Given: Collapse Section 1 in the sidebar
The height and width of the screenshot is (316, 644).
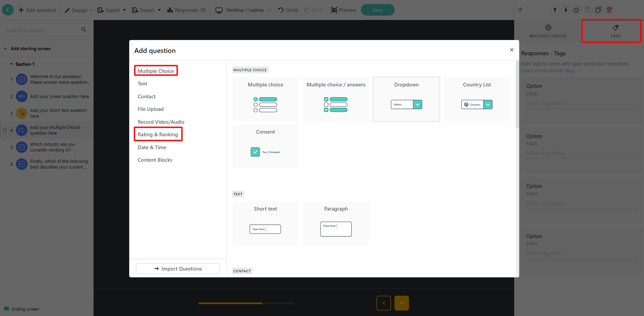Looking at the screenshot, I should click(x=12, y=64).
